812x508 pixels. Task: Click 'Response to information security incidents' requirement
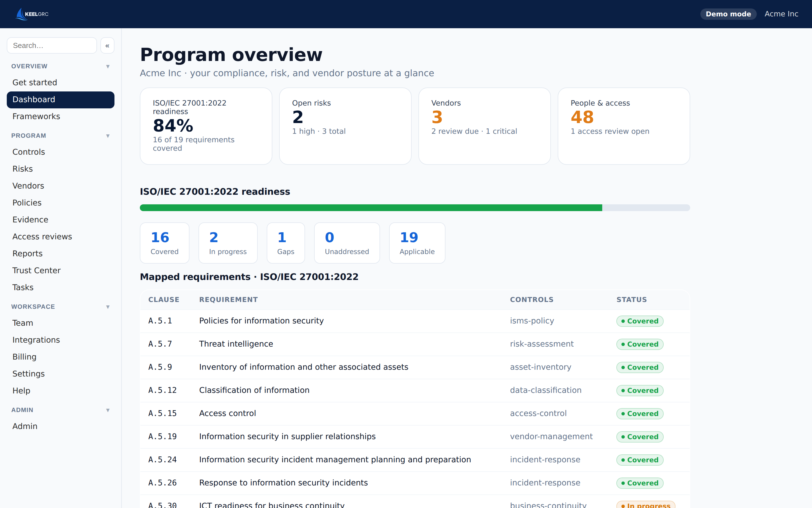(284, 483)
